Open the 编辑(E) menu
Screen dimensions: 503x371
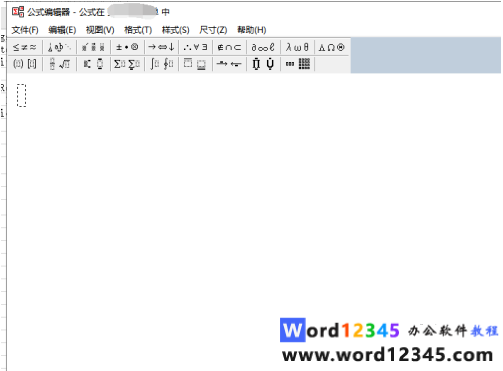[x=62, y=30]
